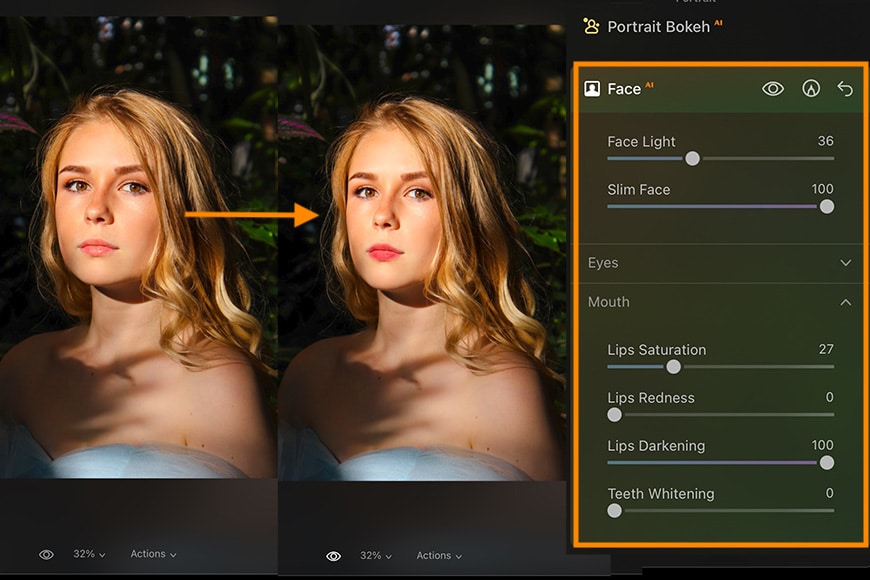Adjust the Face Light slider handle
This screenshot has height=580, width=870.
click(692, 159)
